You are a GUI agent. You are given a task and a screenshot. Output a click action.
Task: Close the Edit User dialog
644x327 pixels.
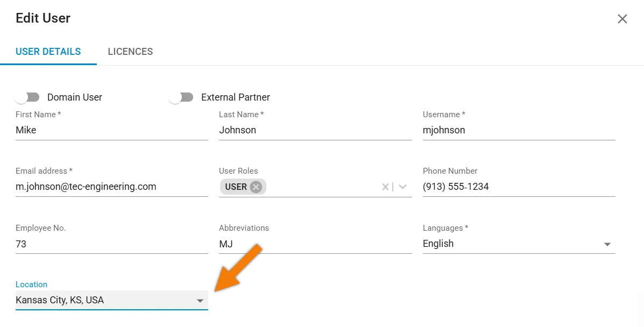tap(622, 19)
